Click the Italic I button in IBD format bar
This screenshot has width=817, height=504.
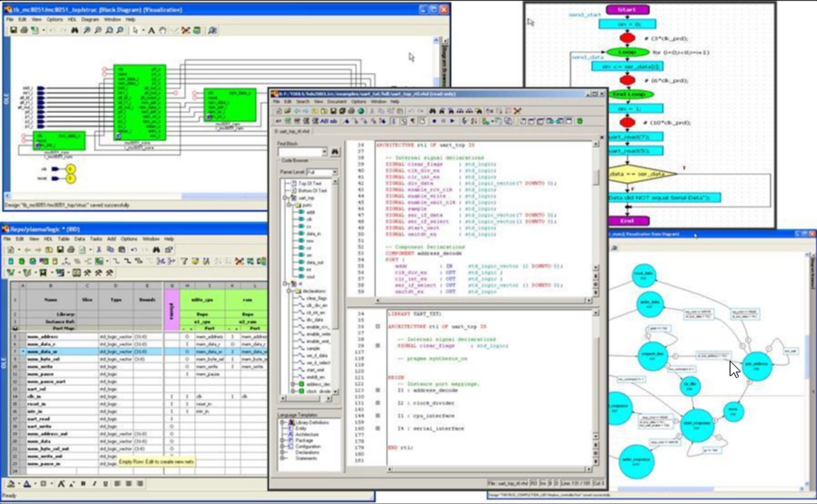94,484
